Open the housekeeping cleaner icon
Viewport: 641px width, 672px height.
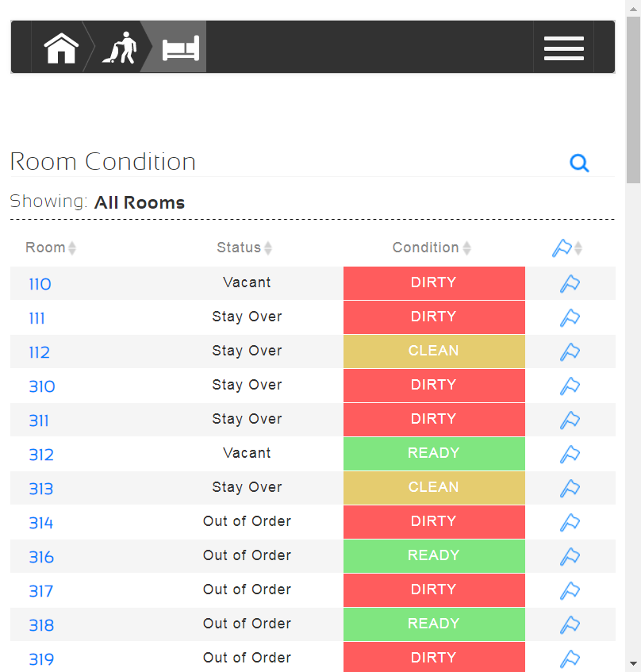pos(119,48)
